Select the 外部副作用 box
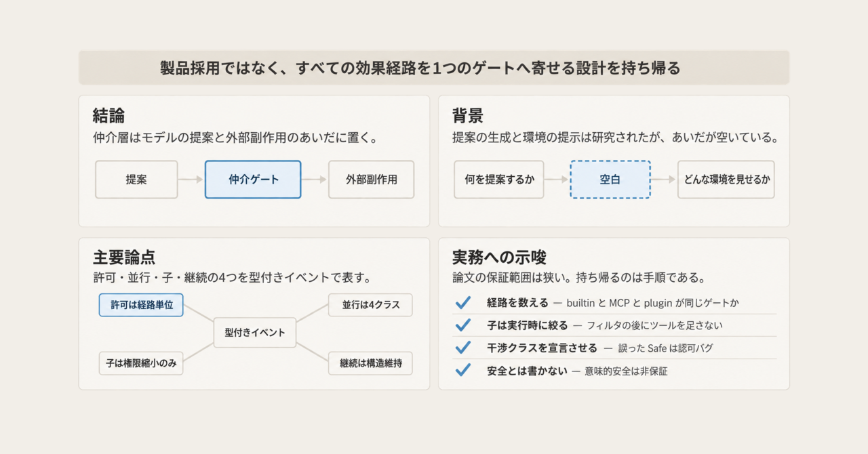Screen dimensions: 868x454 click(x=371, y=180)
